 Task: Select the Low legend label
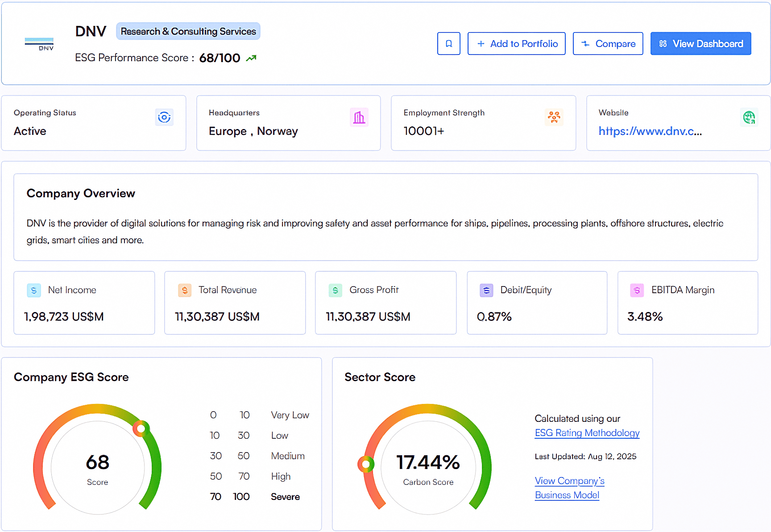(x=280, y=436)
